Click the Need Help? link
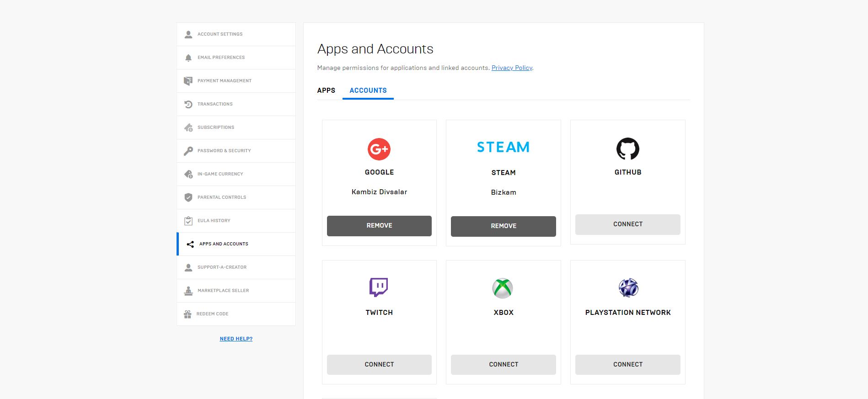Viewport: 868px width, 399px height. [x=236, y=339]
